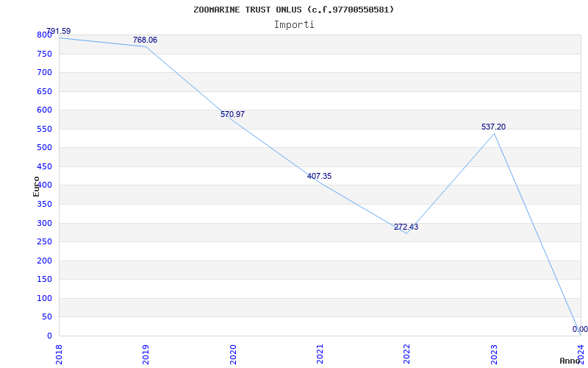
Task: Click the 537.20 data label
Action: click(x=493, y=127)
